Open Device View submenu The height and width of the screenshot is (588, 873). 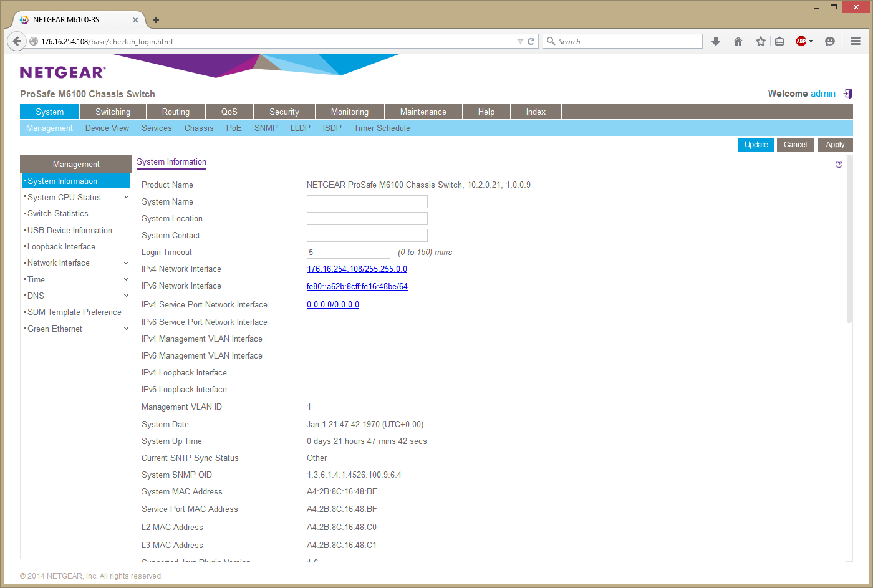(107, 128)
